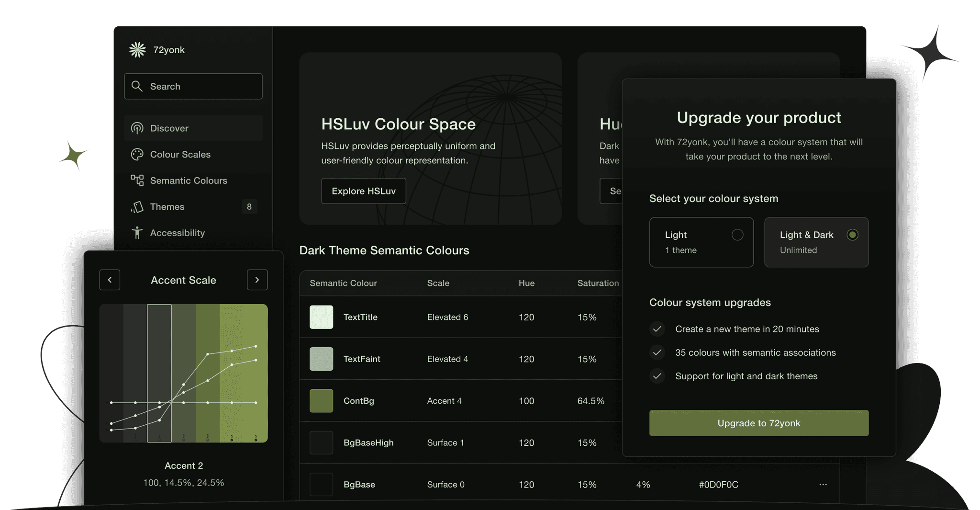Click the 72yonk starburst logo icon
The image size is (980, 510).
pos(137,50)
